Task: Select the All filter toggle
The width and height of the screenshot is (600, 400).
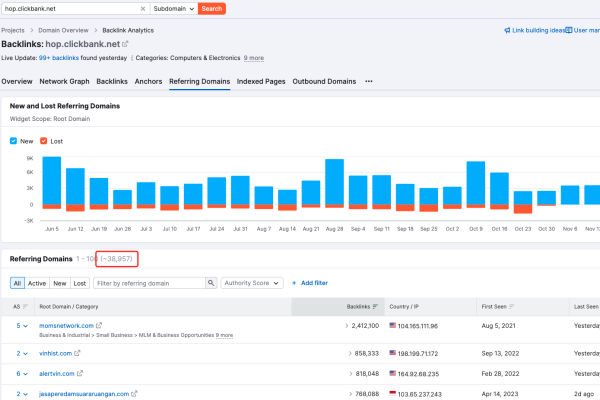Action: tap(17, 283)
